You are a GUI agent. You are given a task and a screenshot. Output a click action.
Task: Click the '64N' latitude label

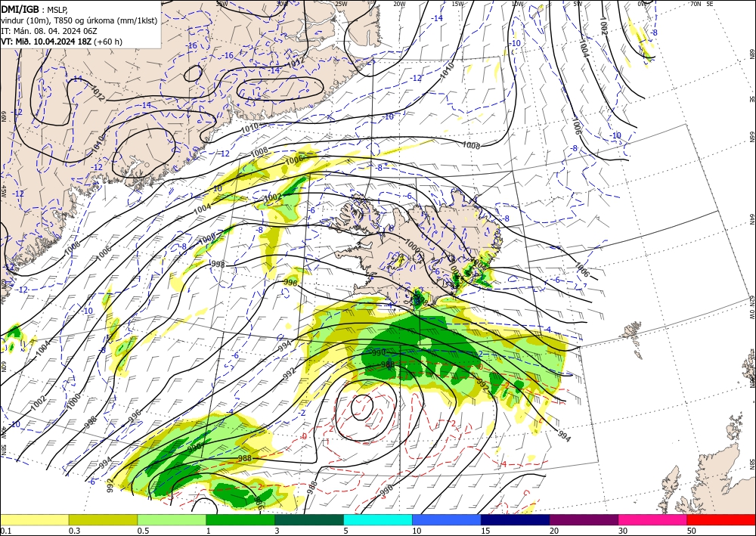tap(751, 219)
